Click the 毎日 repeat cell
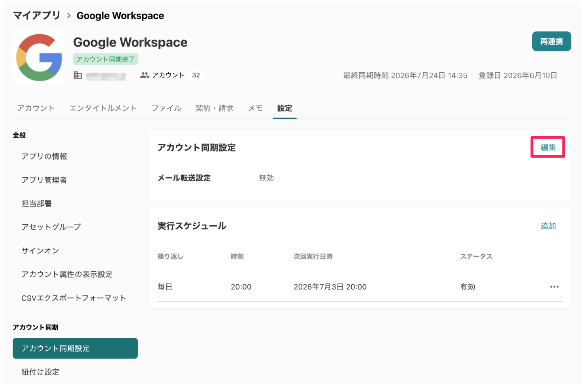The height and width of the screenshot is (387, 588). (165, 287)
